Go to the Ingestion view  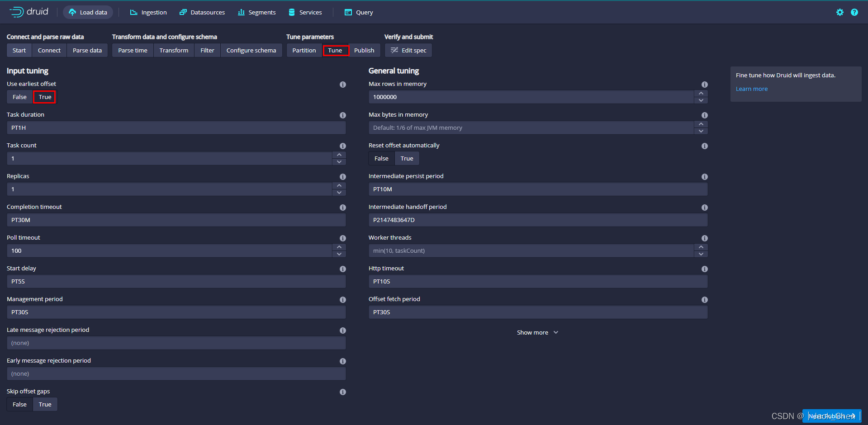148,12
